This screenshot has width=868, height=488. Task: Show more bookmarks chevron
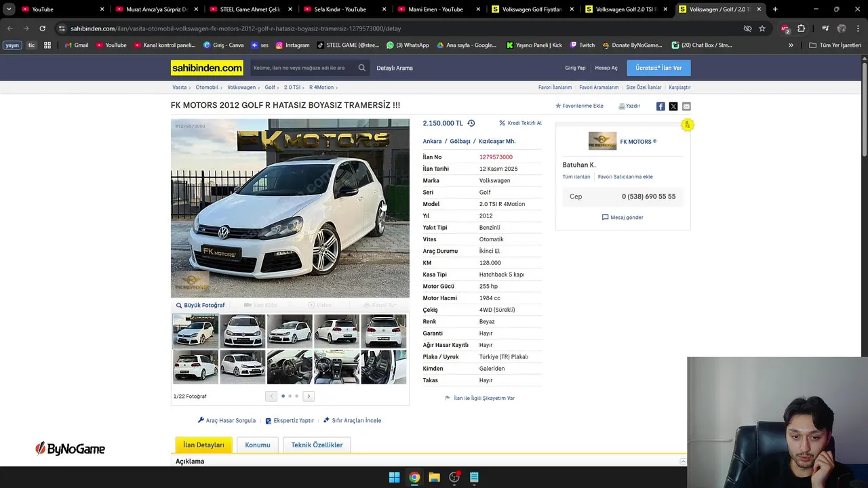tap(791, 45)
